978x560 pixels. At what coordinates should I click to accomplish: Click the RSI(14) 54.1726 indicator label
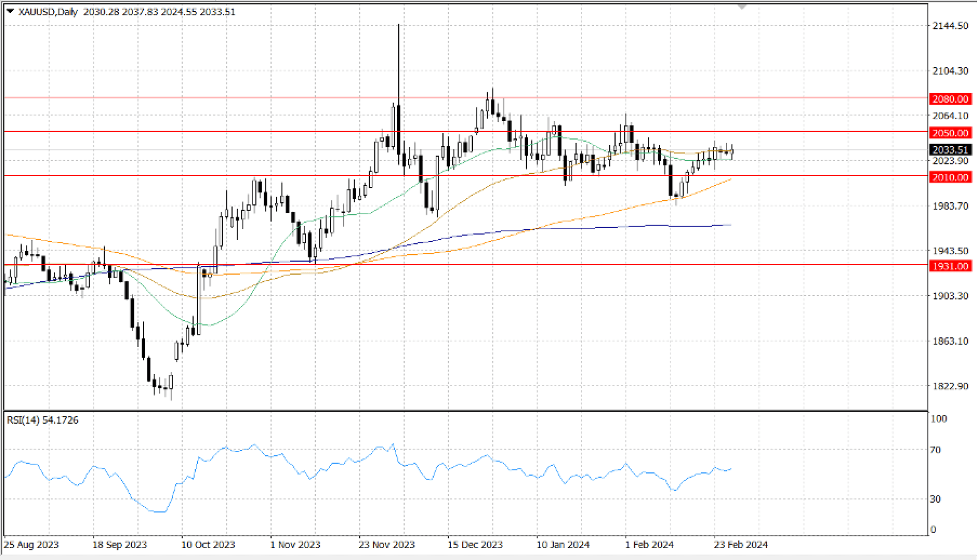coord(43,420)
